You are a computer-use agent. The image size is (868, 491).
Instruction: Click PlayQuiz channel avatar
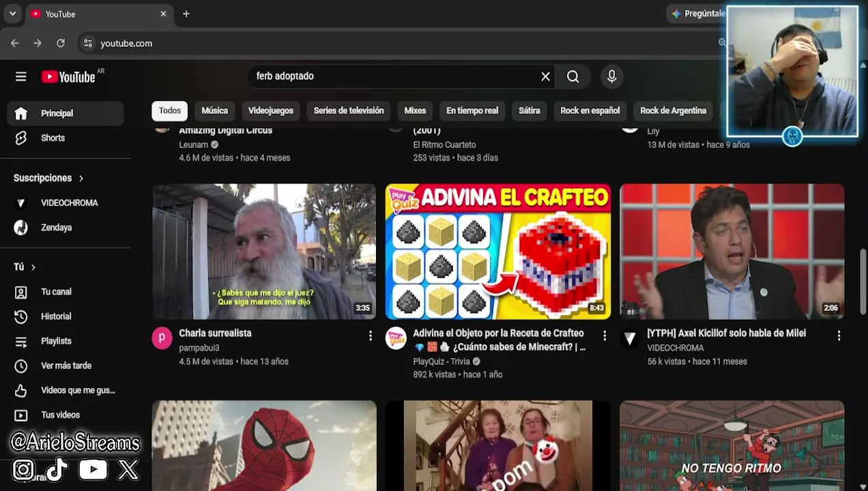coord(396,338)
